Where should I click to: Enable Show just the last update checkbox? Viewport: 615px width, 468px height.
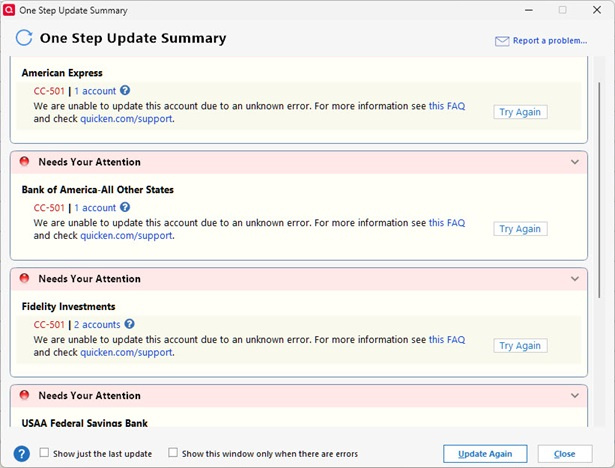point(44,453)
